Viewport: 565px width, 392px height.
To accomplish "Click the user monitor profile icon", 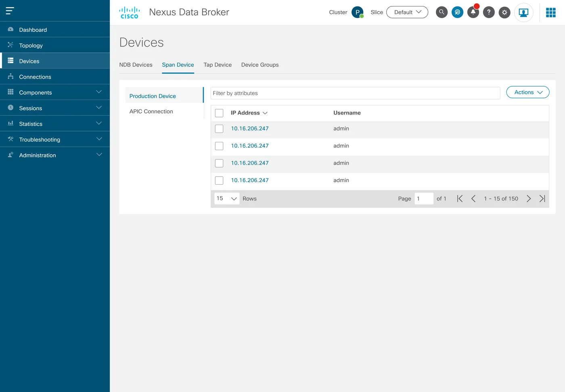I will coord(524,13).
